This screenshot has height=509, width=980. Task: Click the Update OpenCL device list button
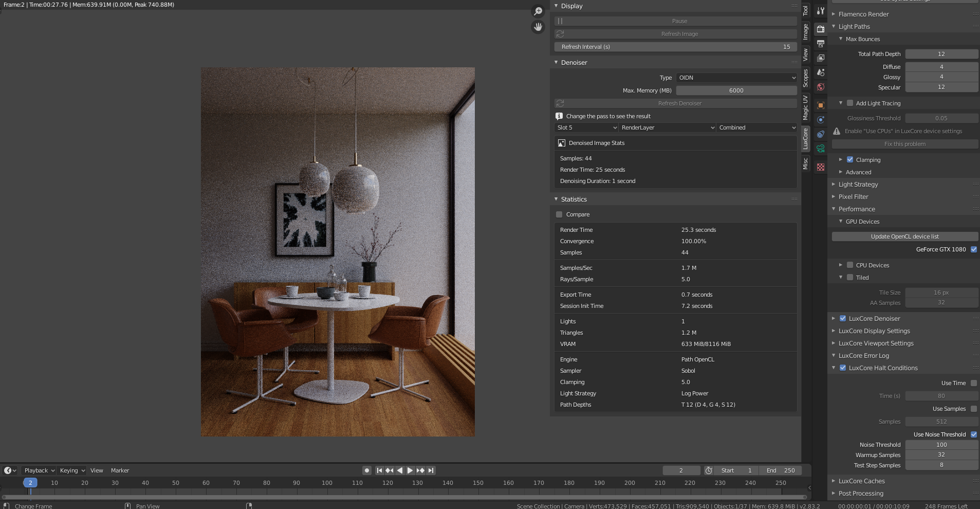[x=904, y=237]
